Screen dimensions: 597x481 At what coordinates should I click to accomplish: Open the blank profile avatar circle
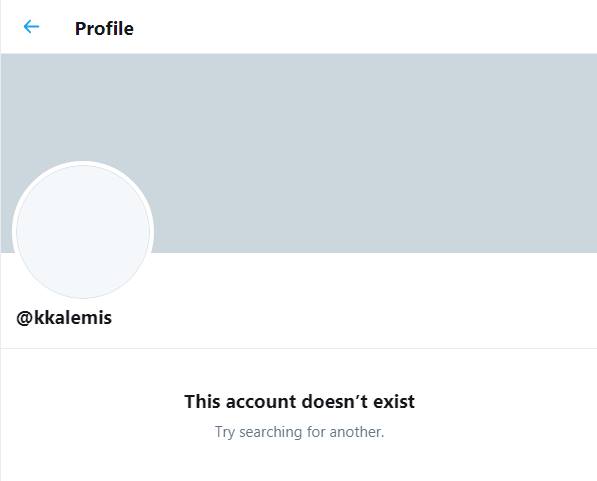click(x=83, y=230)
